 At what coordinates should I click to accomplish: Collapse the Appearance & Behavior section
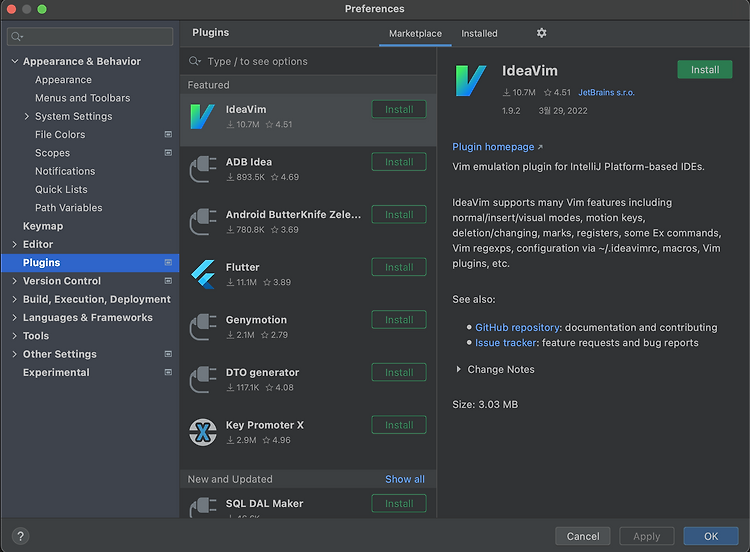(15, 61)
